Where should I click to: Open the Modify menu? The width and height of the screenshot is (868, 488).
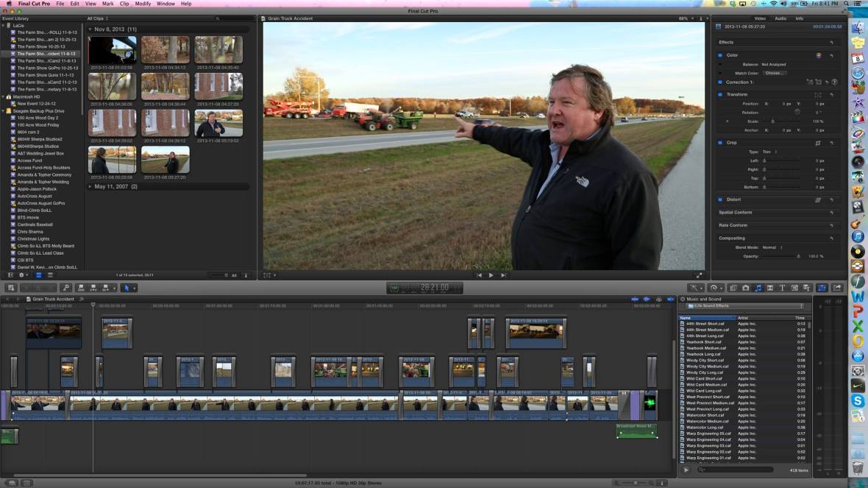click(x=143, y=4)
